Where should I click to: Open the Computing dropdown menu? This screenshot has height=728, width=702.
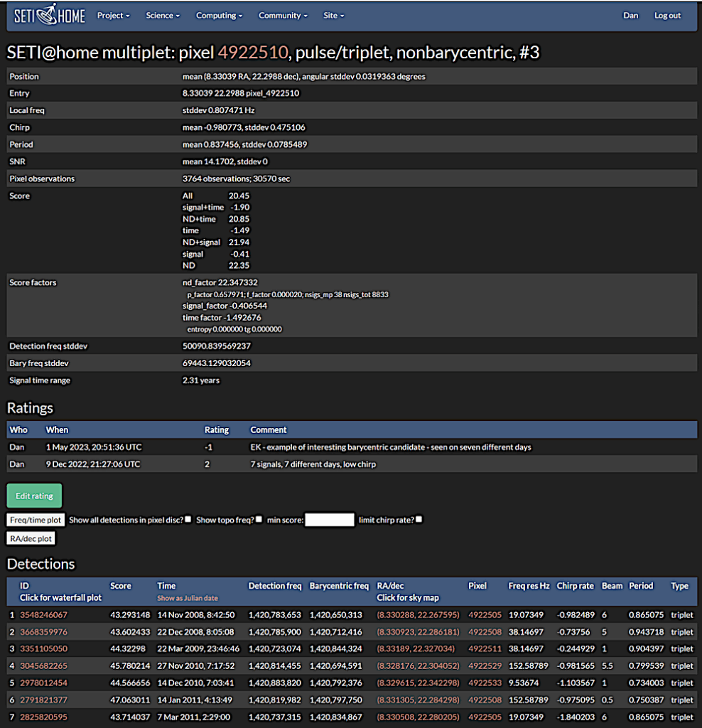219,16
